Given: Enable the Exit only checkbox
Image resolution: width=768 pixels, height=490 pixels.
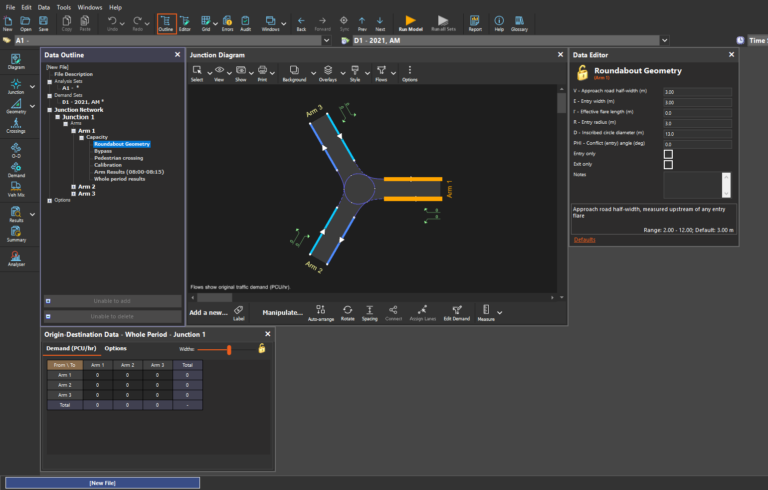Looking at the screenshot, I should tap(668, 164).
